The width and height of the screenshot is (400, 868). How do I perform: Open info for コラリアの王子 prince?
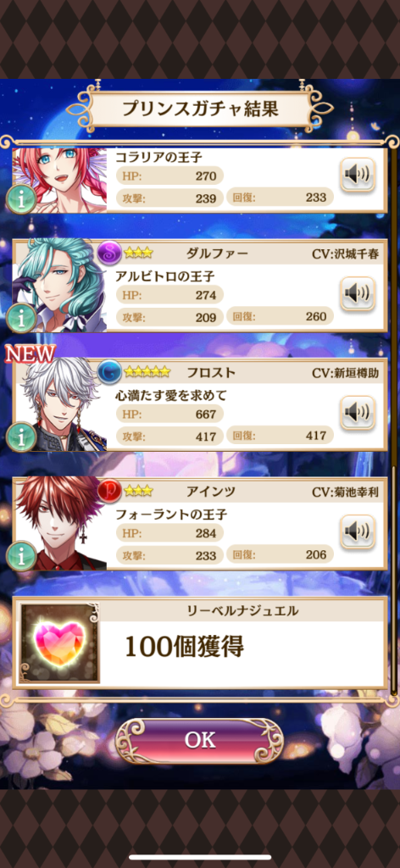[x=21, y=199]
